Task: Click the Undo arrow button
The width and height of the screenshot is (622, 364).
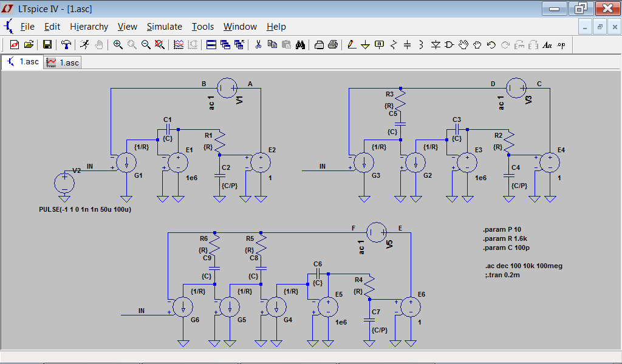Action: [x=491, y=45]
